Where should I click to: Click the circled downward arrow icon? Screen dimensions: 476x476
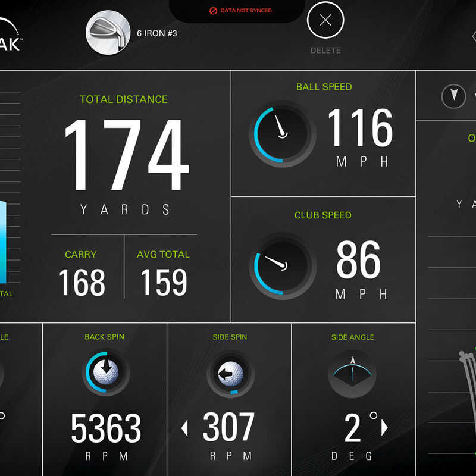click(453, 96)
